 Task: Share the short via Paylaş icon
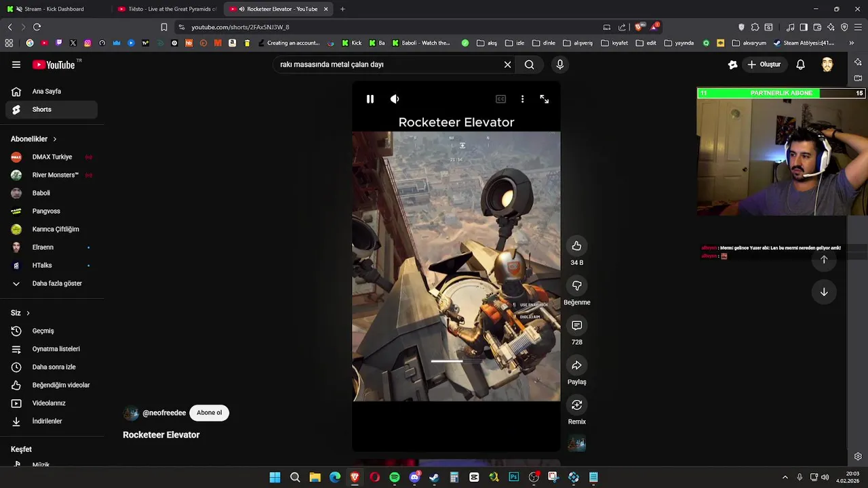point(576,366)
